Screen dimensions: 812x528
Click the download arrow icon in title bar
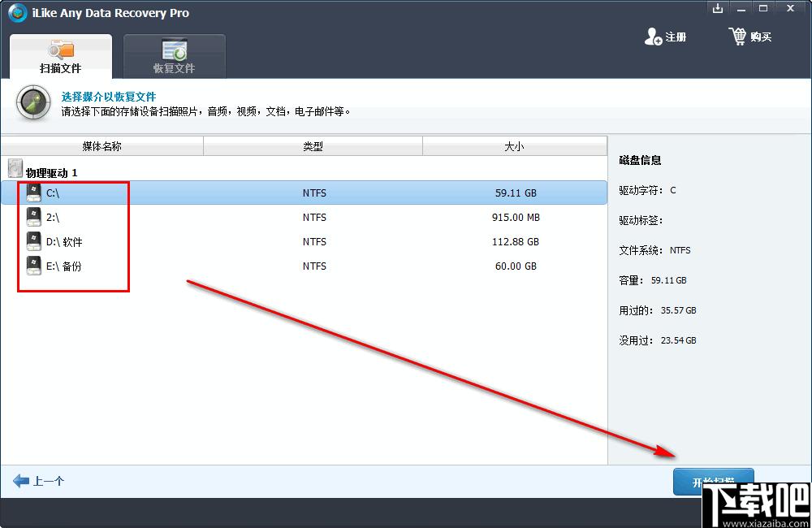coord(718,8)
